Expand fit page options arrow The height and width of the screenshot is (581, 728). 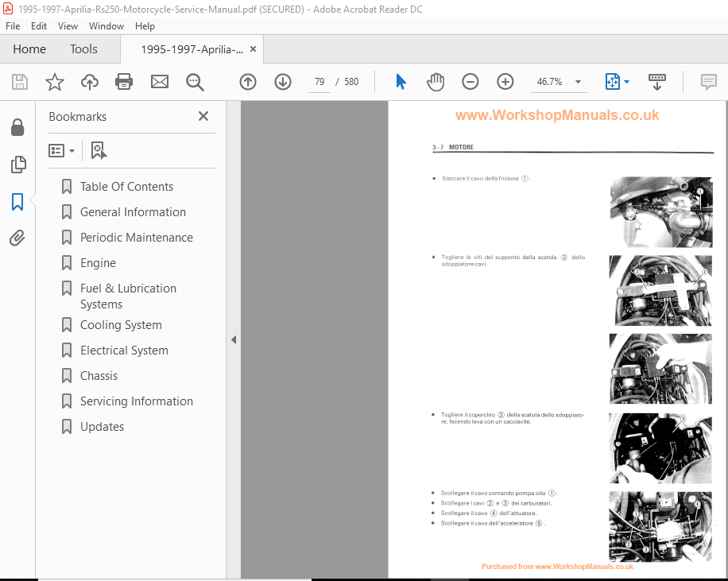pos(627,82)
